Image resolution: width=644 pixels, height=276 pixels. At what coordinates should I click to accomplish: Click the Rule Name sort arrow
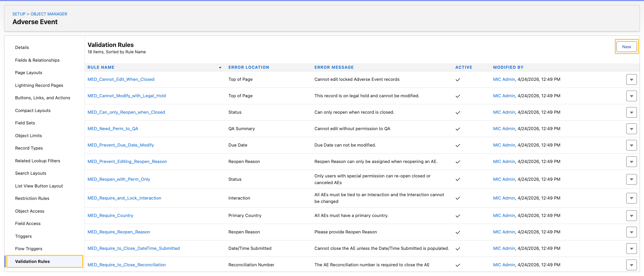220,67
